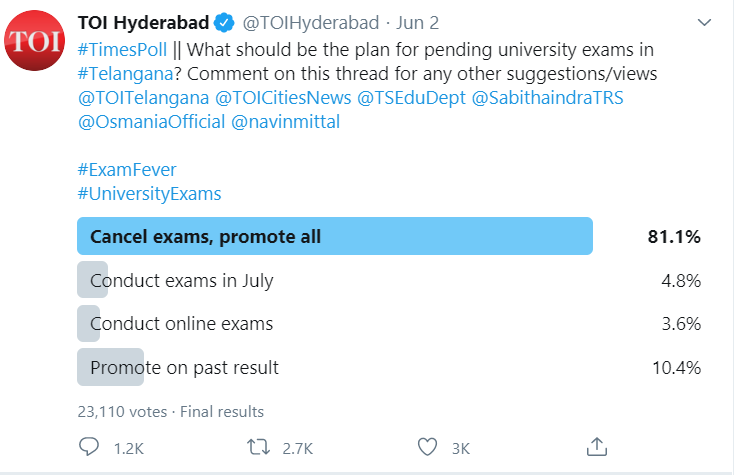The width and height of the screenshot is (736, 475).
Task: Open the tweet options chevron
Action: [x=707, y=24]
